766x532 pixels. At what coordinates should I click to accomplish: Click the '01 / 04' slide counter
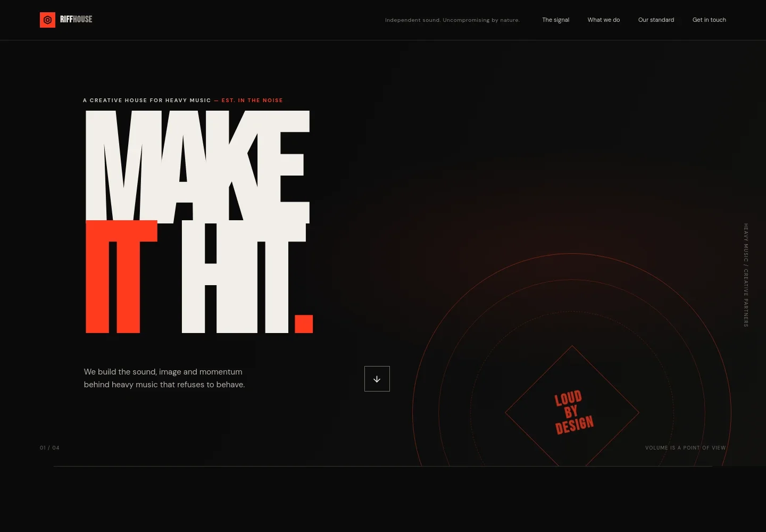click(x=49, y=448)
